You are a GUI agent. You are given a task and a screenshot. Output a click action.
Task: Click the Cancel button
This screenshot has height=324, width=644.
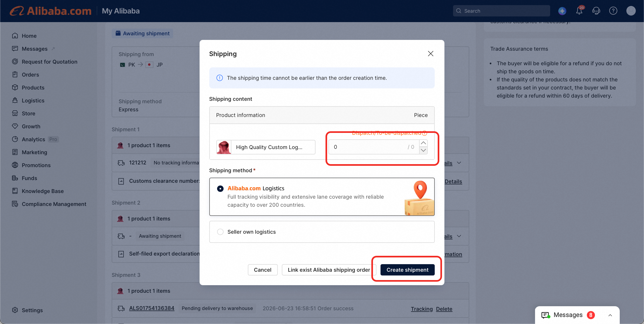click(x=263, y=270)
